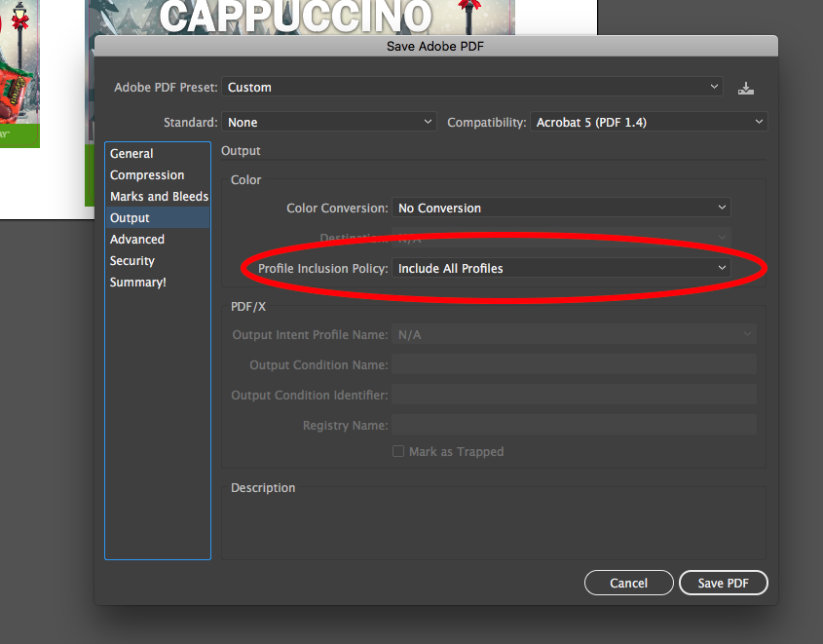The image size is (823, 644).
Task: Click the Registry Name field
Action: pyautogui.click(x=575, y=425)
